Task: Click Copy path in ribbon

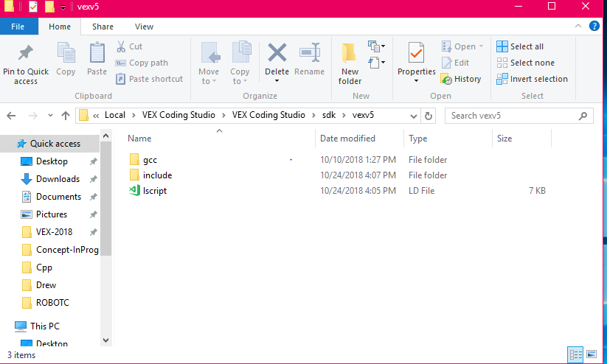Action: pos(142,63)
